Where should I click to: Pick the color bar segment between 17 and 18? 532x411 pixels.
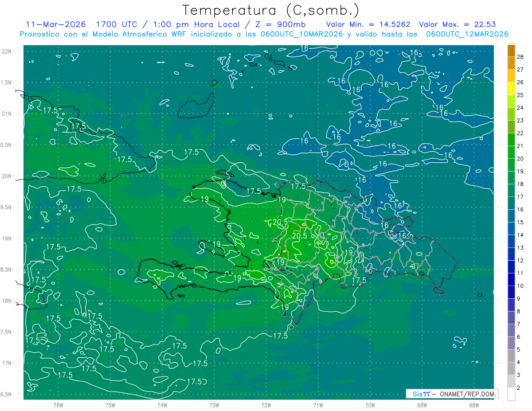512,191
